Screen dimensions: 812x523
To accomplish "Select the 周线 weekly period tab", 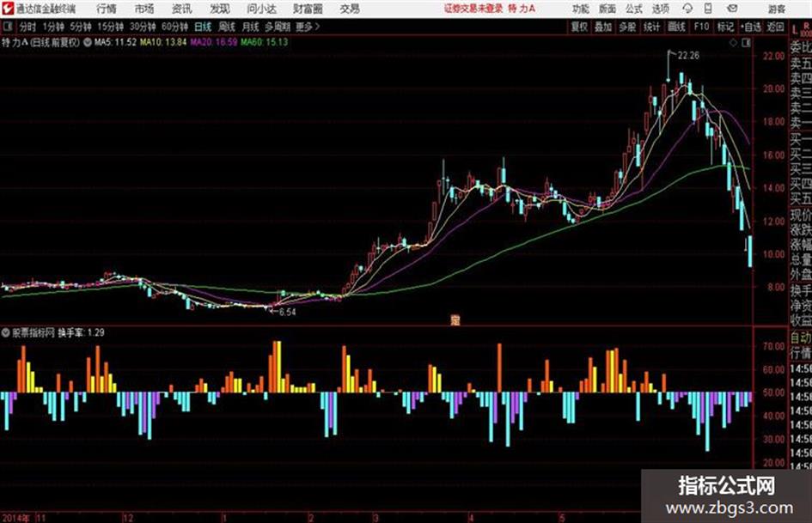I will (x=227, y=27).
